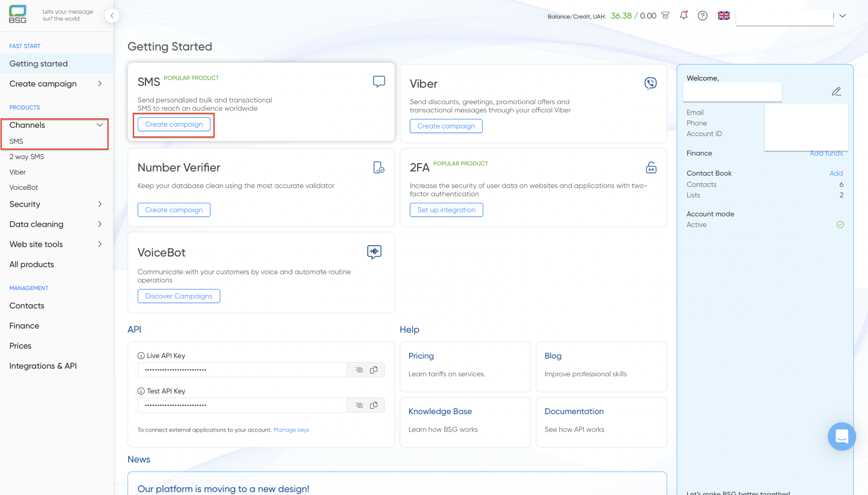Create campaign for SMS

[x=174, y=124]
